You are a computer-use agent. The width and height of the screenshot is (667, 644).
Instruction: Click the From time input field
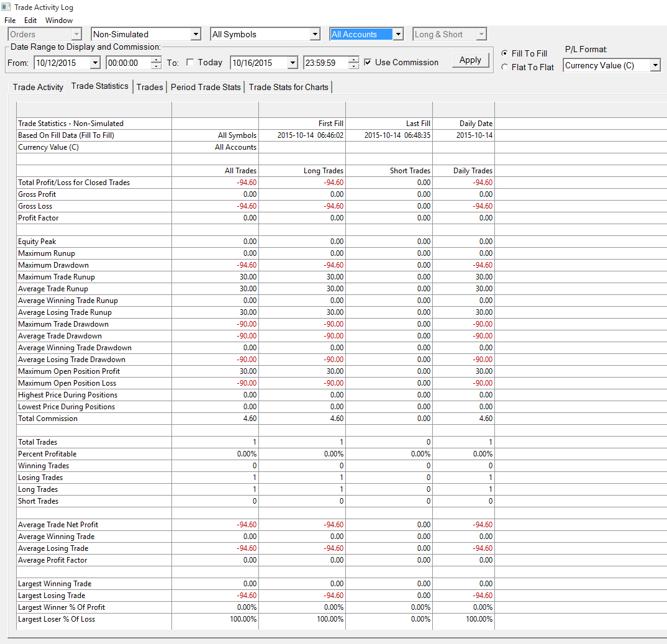pyautogui.click(x=129, y=63)
